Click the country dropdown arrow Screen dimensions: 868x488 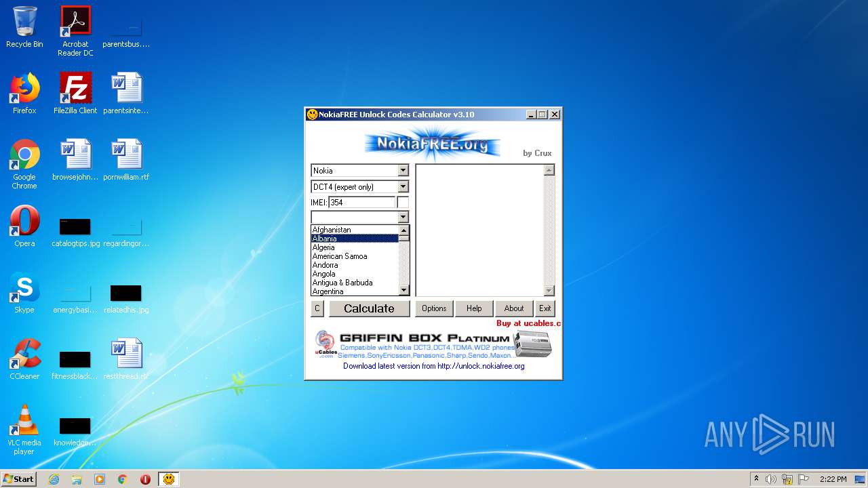[403, 218]
